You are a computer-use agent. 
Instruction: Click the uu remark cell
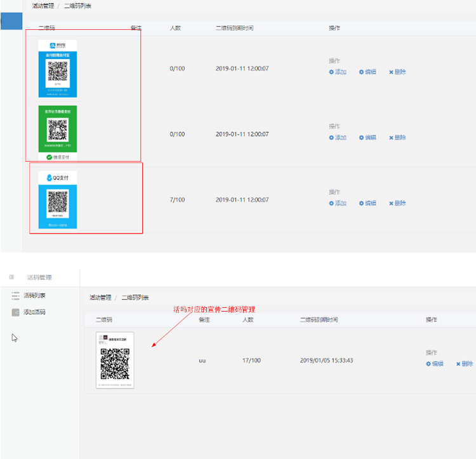[x=202, y=361]
